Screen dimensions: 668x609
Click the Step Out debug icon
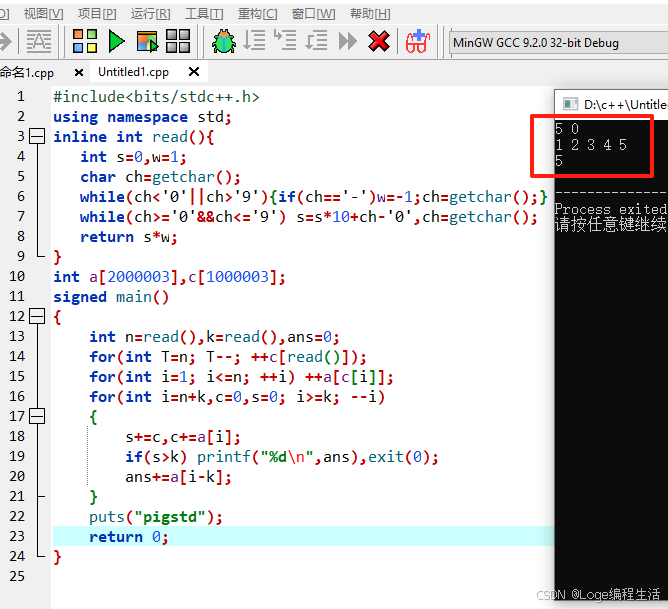click(316, 40)
